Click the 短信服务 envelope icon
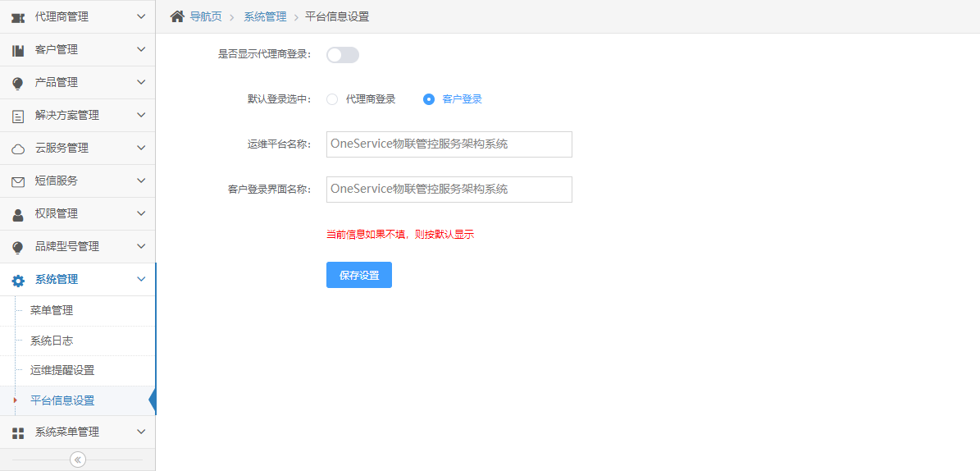980x471 pixels. (18, 182)
